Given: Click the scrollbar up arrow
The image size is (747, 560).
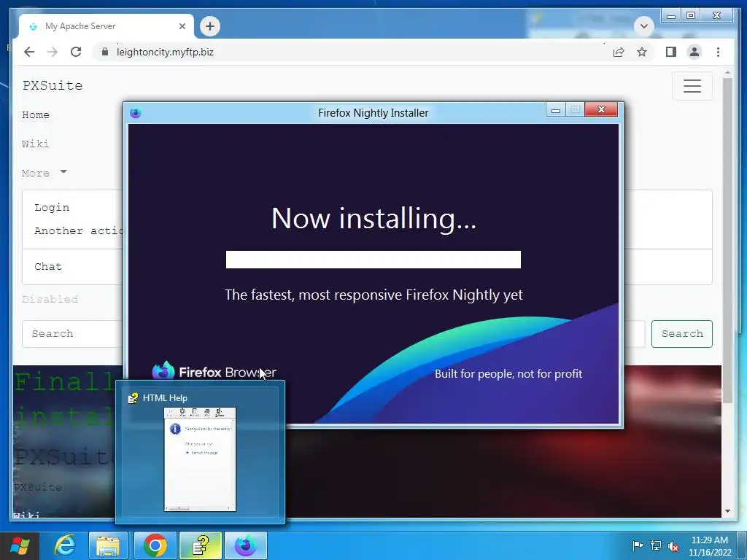Looking at the screenshot, I should 727,73.
